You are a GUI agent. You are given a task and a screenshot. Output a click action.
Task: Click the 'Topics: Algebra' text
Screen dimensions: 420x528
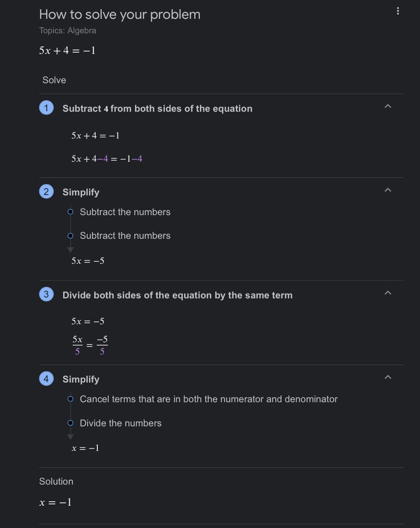[68, 31]
